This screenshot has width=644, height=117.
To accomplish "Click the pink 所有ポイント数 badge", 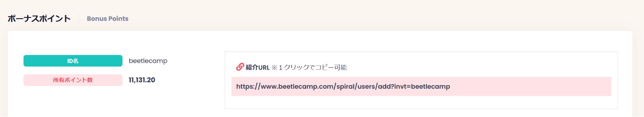I will (x=73, y=80).
